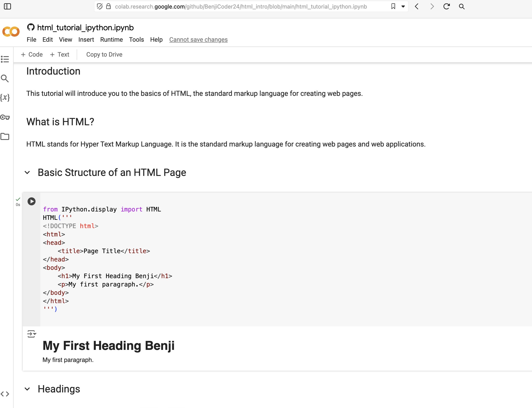Click the Copy to Drive button
This screenshot has height=408, width=532.
pos(104,54)
